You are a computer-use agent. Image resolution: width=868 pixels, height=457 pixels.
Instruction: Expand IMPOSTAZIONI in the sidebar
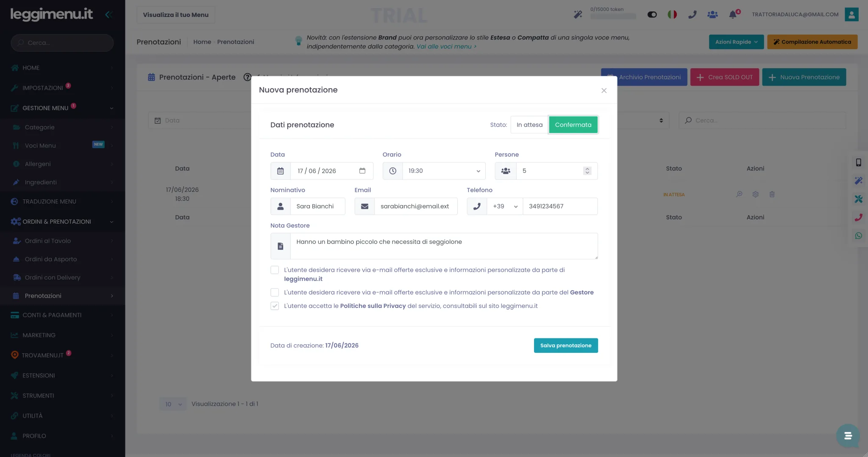click(62, 88)
